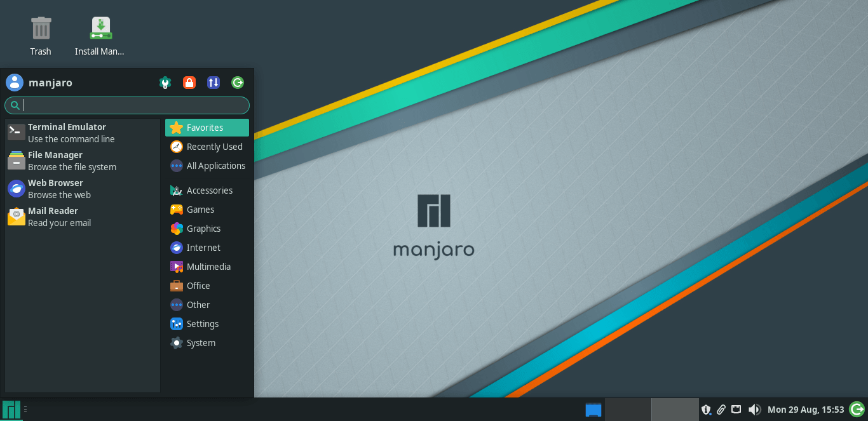Open Mail Reader from favorites
Image resolution: width=868 pixels, height=421 pixels.
tap(83, 217)
